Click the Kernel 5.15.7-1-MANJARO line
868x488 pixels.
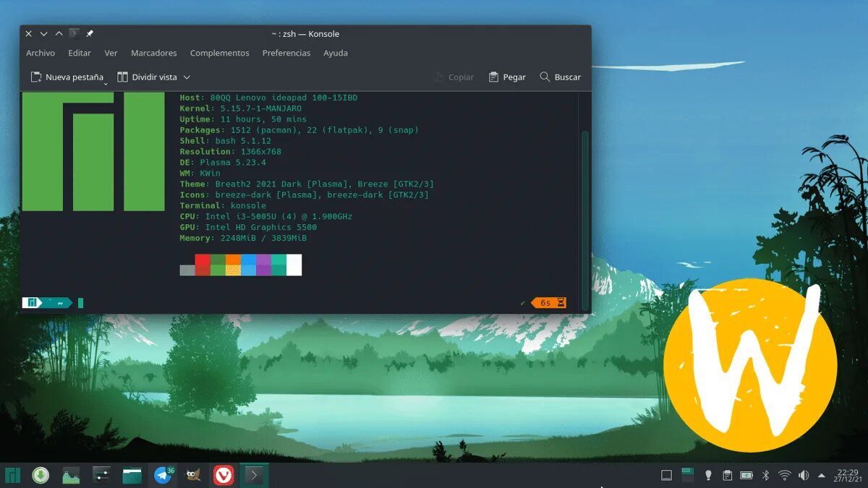point(241,108)
